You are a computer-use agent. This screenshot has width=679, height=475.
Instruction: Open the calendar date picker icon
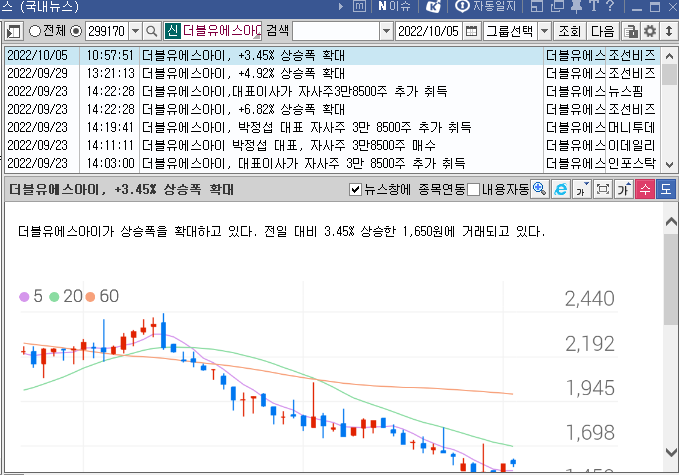pos(471,31)
